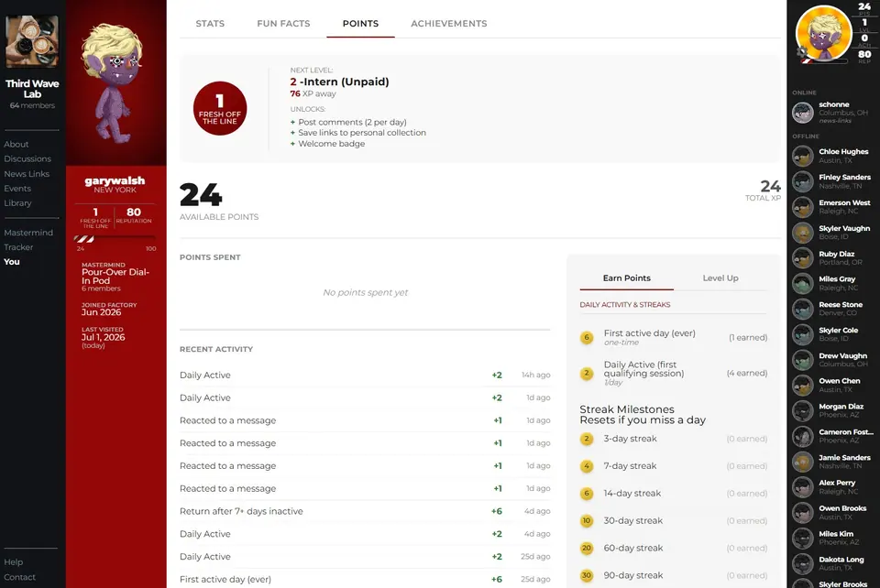The image size is (880, 588).
Task: Open the Pour-Over Dial-In Pod mastermind link
Action: tap(115, 277)
